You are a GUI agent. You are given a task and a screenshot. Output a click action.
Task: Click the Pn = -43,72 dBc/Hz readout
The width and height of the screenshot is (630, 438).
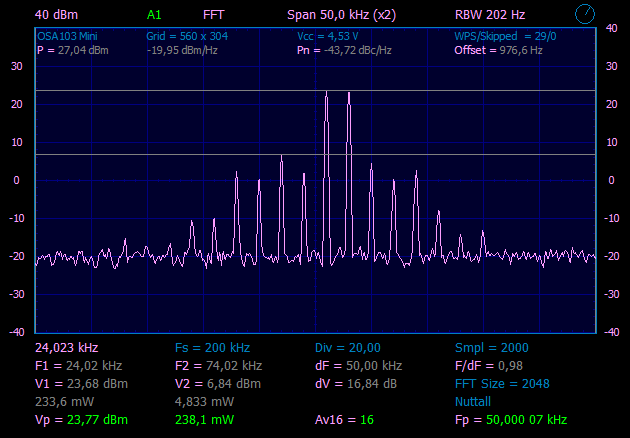tap(344, 50)
